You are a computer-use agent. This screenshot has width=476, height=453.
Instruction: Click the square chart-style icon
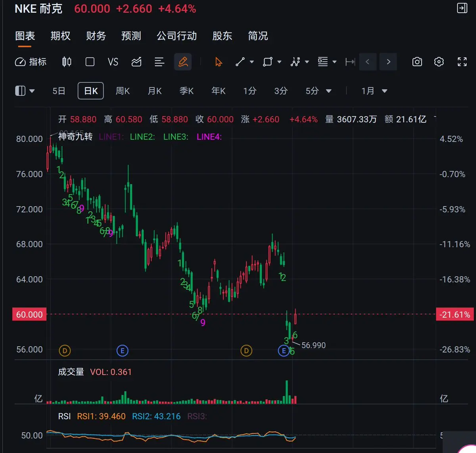(x=90, y=62)
